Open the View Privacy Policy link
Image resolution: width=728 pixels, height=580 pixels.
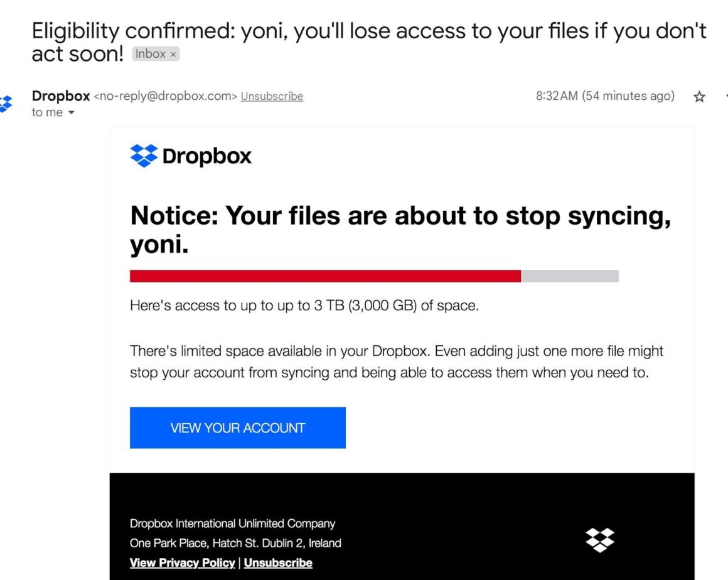point(182,562)
